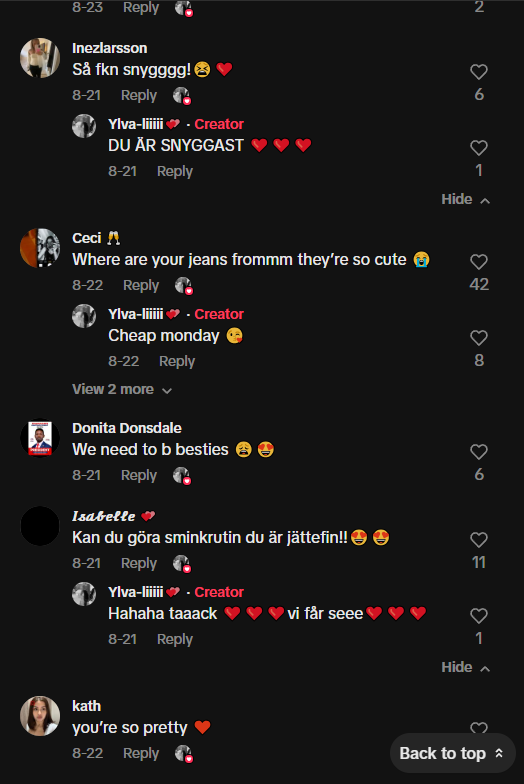524x784 pixels.
Task: Click the "Back to top" button
Action: point(452,753)
